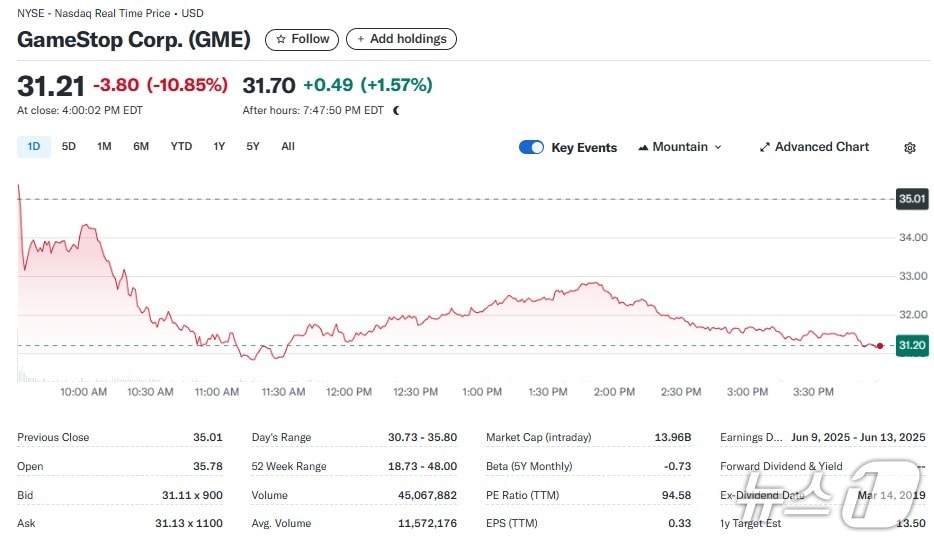The image size is (934, 542).
Task: Select the 1M chart range
Action: point(104,147)
